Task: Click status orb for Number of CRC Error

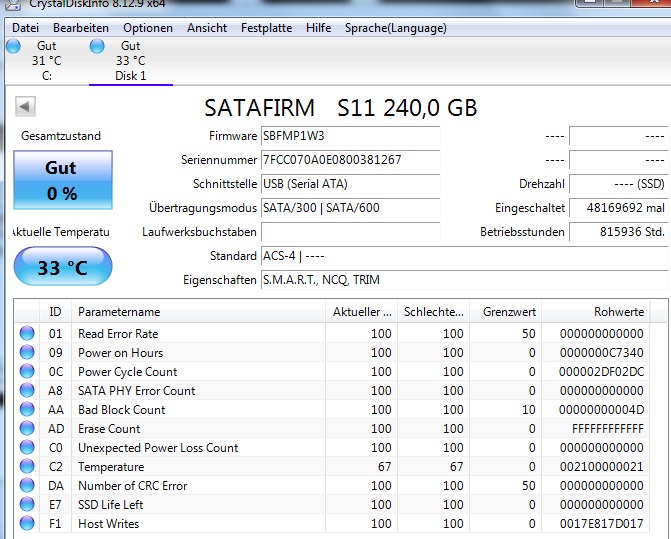Action: coord(27,486)
